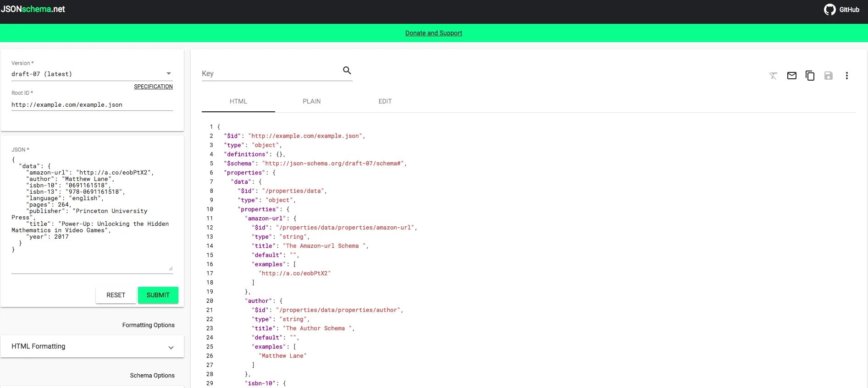Screen dimensions: 868x388
Task: Click the "isbn-10" key on line 29
Action: tap(260, 383)
